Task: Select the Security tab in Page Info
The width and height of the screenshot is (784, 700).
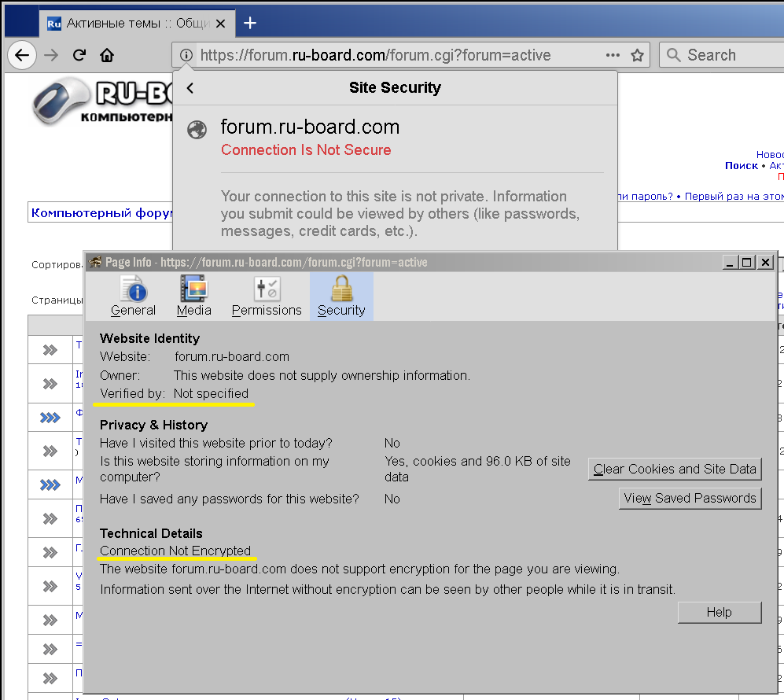Action: pos(341,297)
